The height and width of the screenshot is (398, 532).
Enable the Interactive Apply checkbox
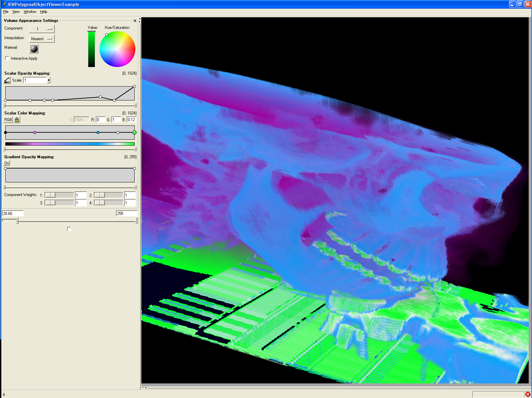coord(7,58)
